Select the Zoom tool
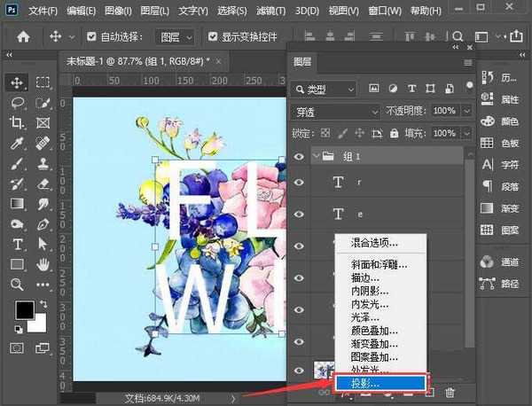The height and width of the screenshot is (406, 532). tap(17, 285)
